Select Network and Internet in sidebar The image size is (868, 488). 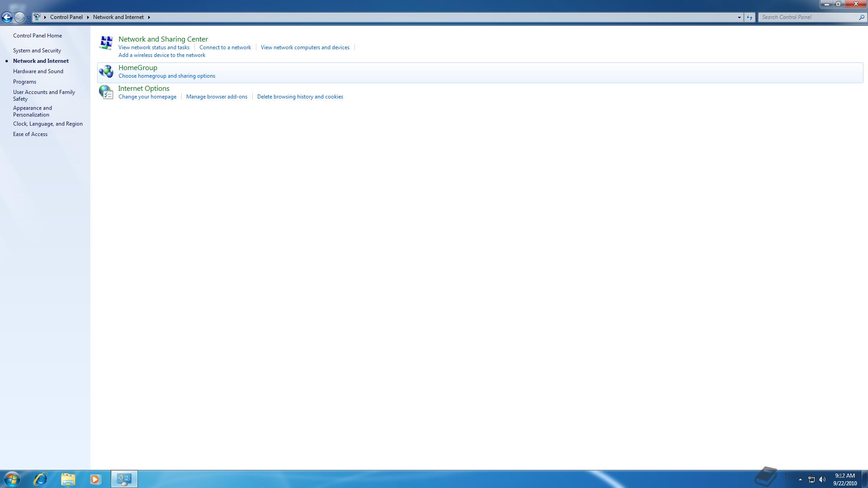(41, 61)
